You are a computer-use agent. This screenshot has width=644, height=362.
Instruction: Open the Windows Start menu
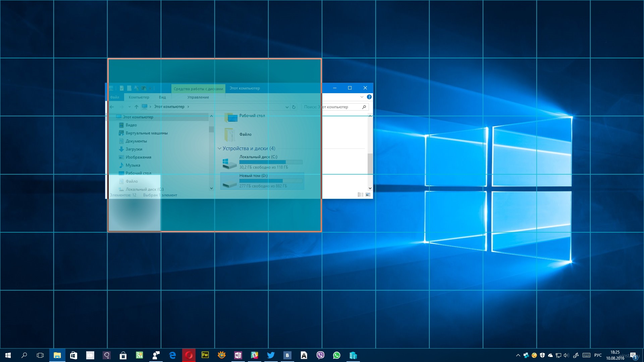click(x=8, y=355)
